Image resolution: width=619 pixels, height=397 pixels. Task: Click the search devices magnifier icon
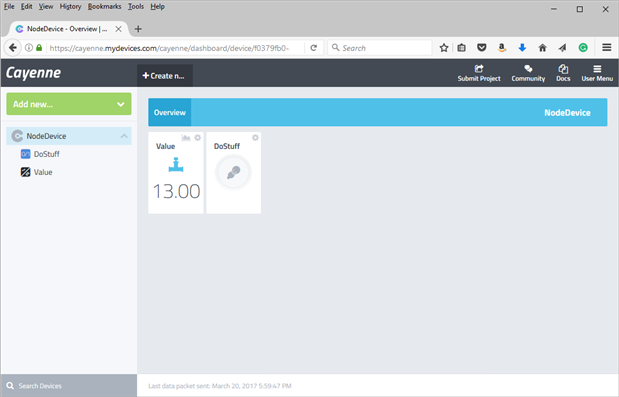pyautogui.click(x=10, y=386)
